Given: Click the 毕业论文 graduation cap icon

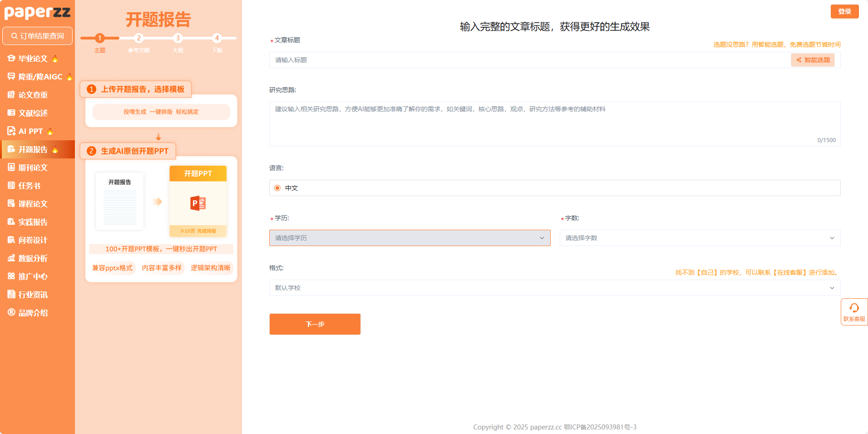Looking at the screenshot, I should coord(11,59).
